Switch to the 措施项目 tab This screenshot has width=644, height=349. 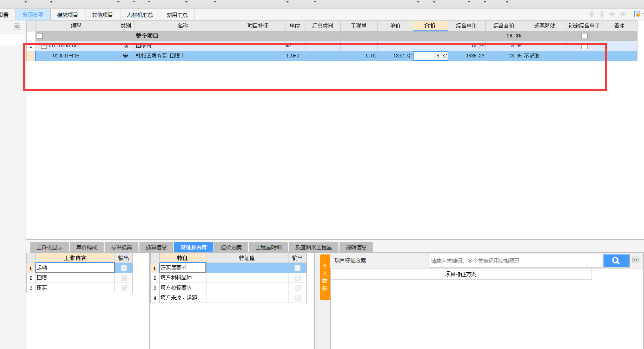[67, 15]
